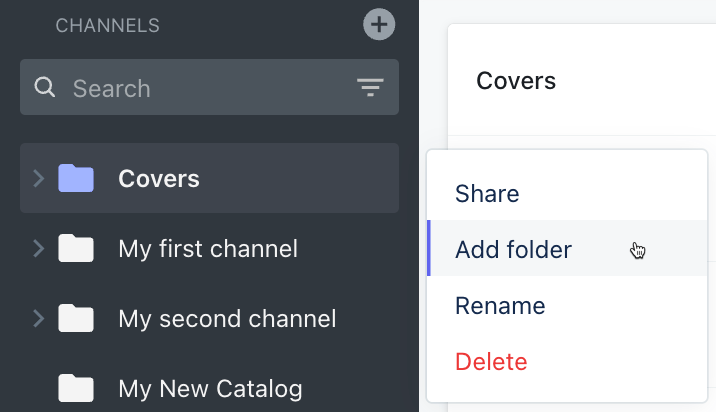Open the My second channel entry
Viewport: 716px width, 412px height.
tap(227, 319)
